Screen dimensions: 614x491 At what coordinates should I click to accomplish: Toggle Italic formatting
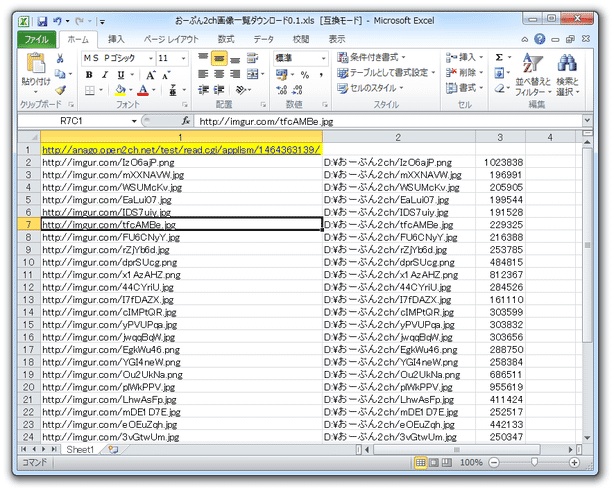[105, 75]
